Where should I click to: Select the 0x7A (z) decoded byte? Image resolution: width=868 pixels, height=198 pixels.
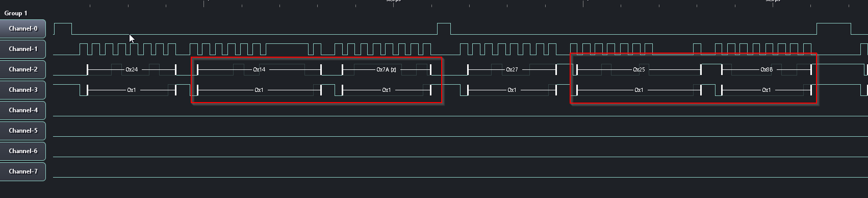pyautogui.click(x=386, y=69)
